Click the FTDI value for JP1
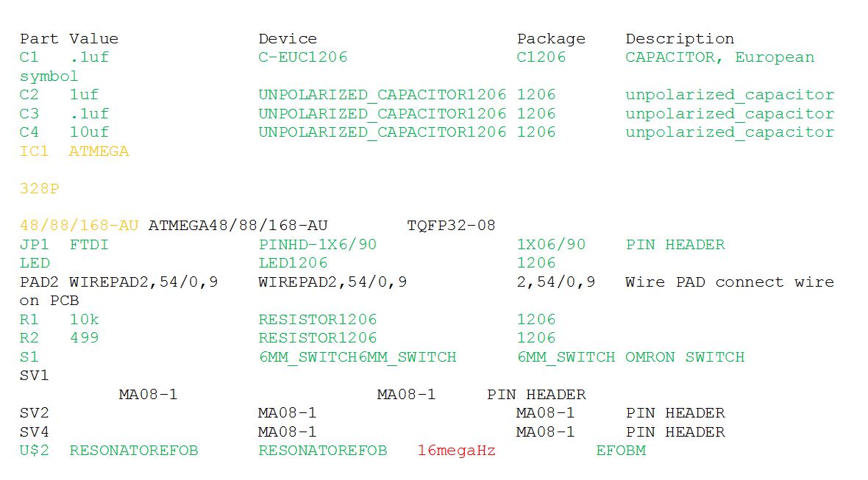This screenshot has height=480, width=868. coord(89,245)
